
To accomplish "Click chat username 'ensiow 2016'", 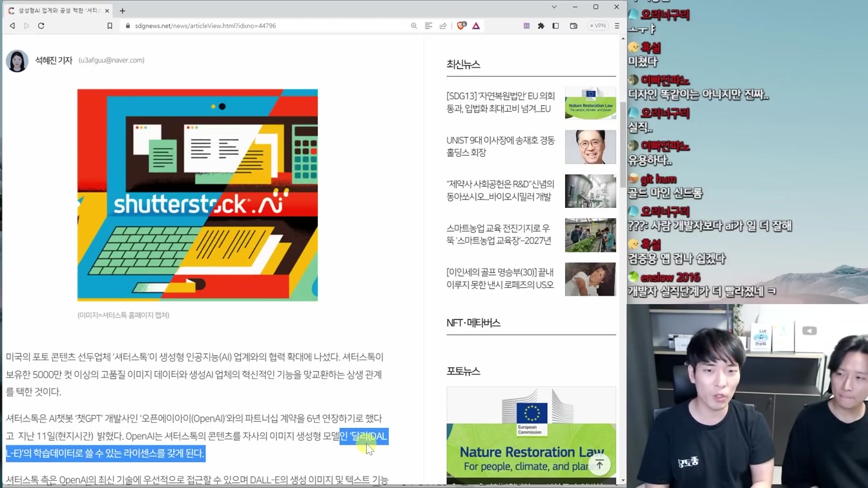I will (x=670, y=278).
